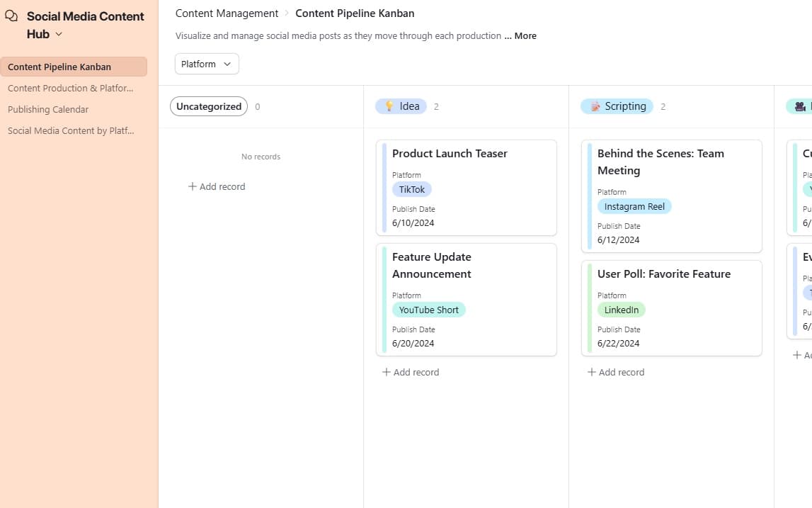Image resolution: width=812 pixels, height=508 pixels.
Task: Click publish date 6/10/2024
Action: (413, 223)
